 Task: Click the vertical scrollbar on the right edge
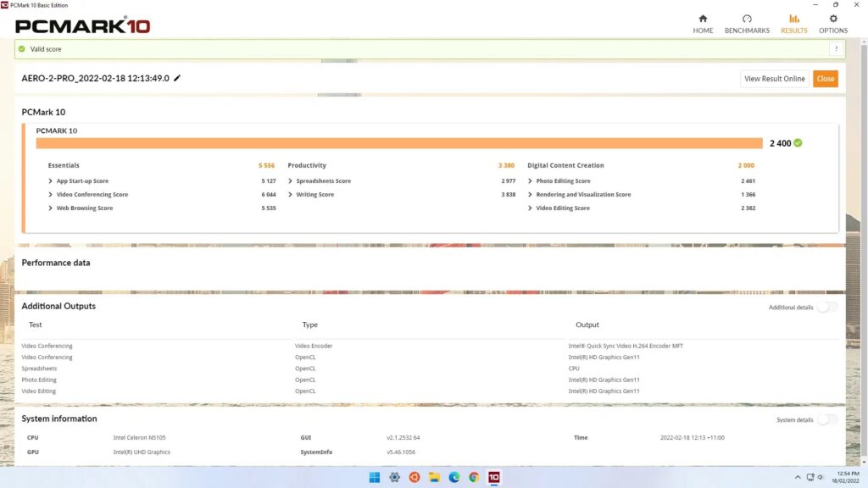pyautogui.click(x=865, y=254)
